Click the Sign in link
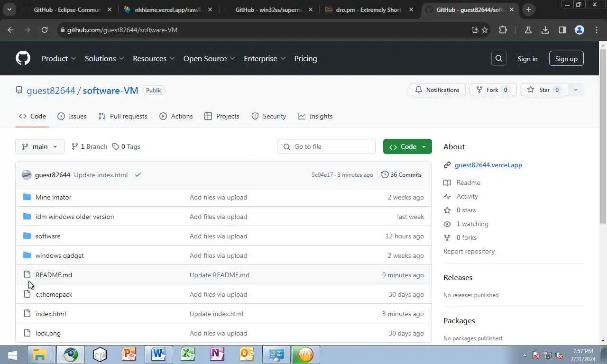Viewport: 607px width, 364px height. 527,59
